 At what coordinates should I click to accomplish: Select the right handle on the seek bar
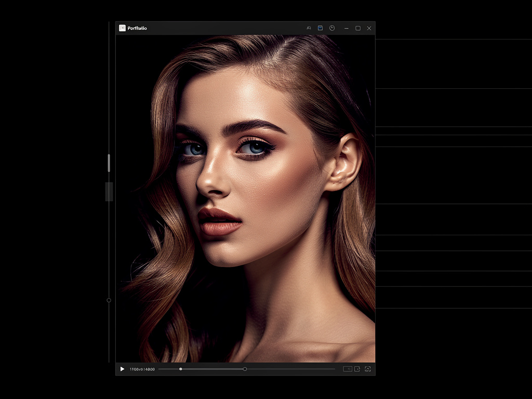point(245,369)
